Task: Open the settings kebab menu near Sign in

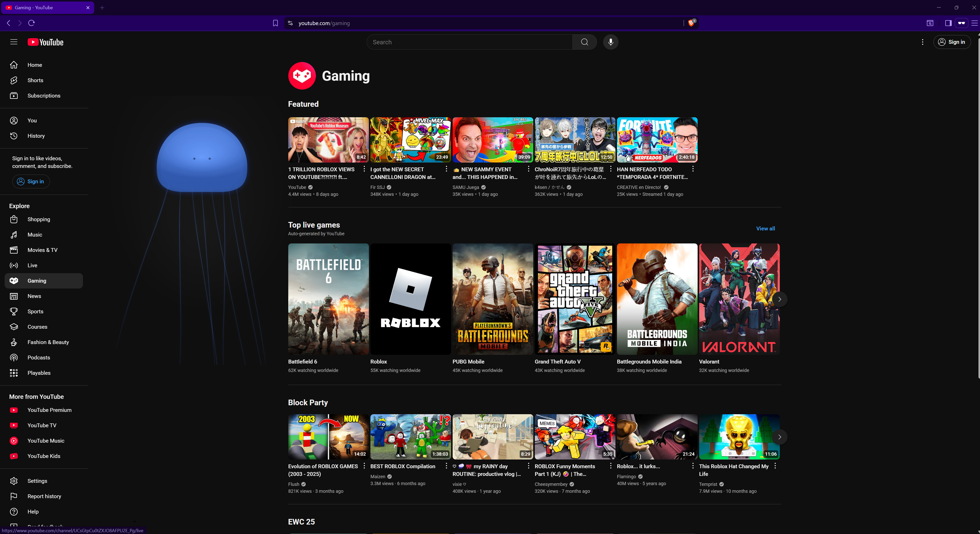Action: coord(923,42)
